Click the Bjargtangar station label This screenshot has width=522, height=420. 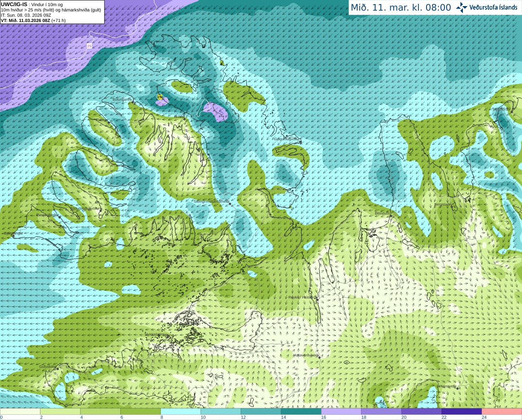(13, 233)
